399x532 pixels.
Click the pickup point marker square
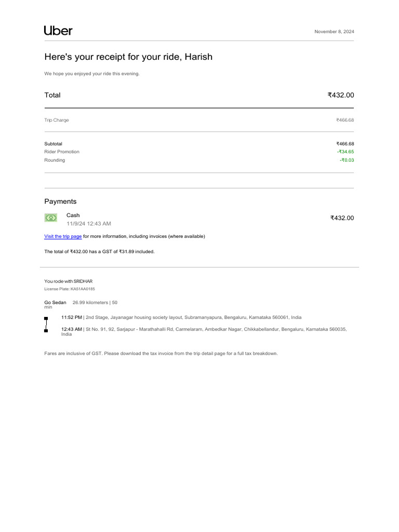coord(46,318)
